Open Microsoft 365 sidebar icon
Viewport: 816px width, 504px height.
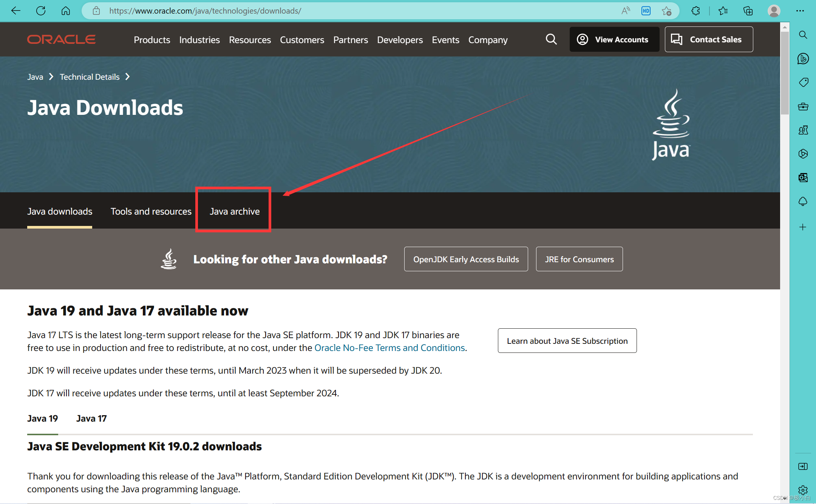click(x=803, y=154)
